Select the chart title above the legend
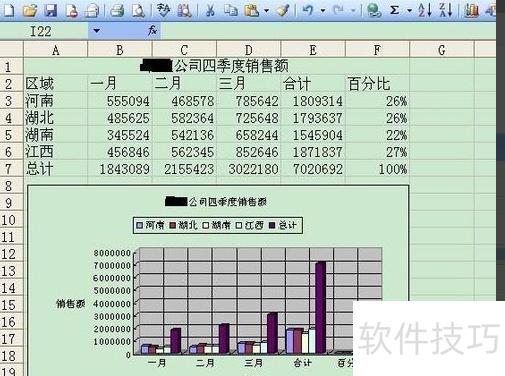Screen dimensions: 505x376 216,202
